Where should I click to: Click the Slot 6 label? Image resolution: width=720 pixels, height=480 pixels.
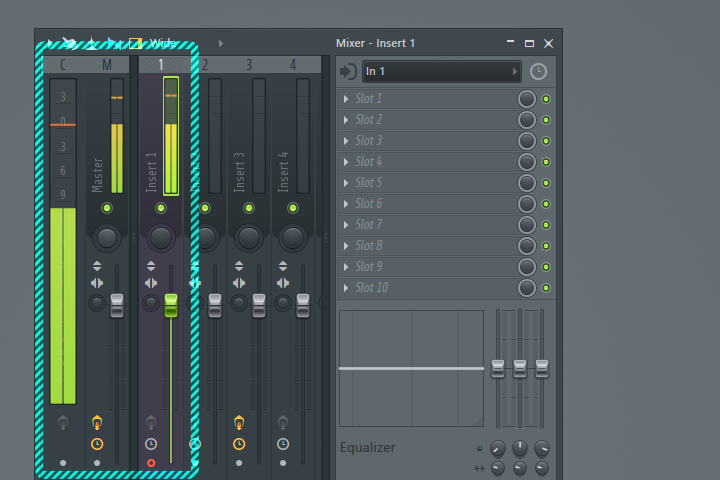(x=369, y=203)
